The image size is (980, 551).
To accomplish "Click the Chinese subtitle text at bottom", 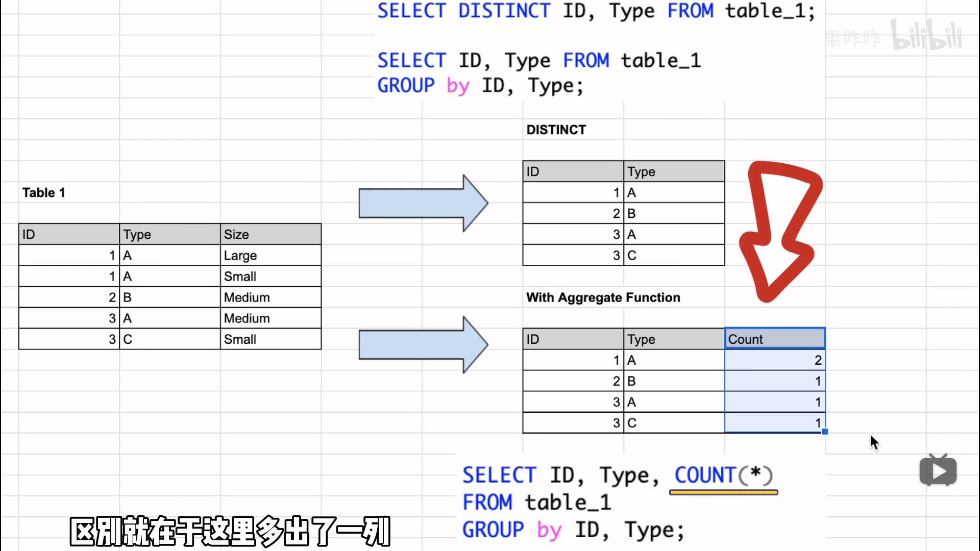I will coord(230,531).
